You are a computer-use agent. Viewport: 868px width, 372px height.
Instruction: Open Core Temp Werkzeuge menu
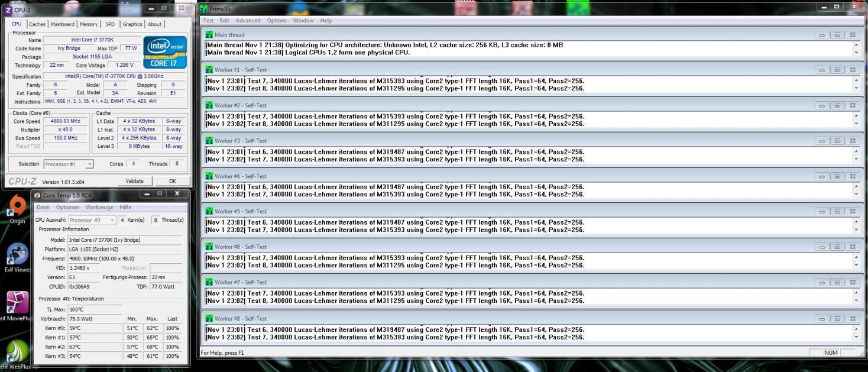pos(99,208)
